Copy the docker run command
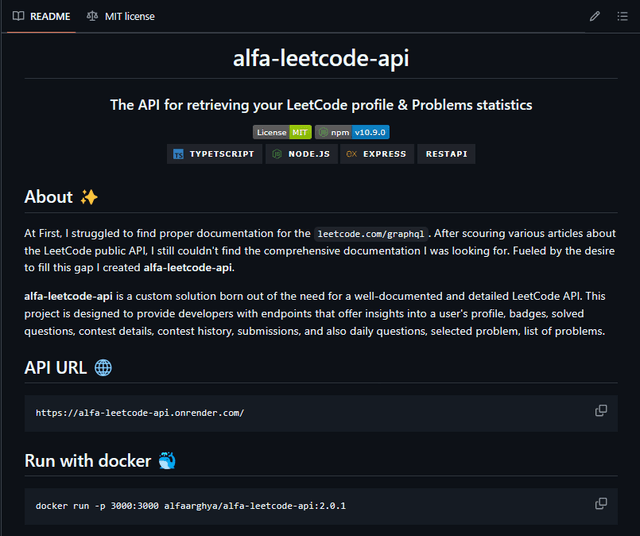This screenshot has width=640, height=536. [x=601, y=504]
